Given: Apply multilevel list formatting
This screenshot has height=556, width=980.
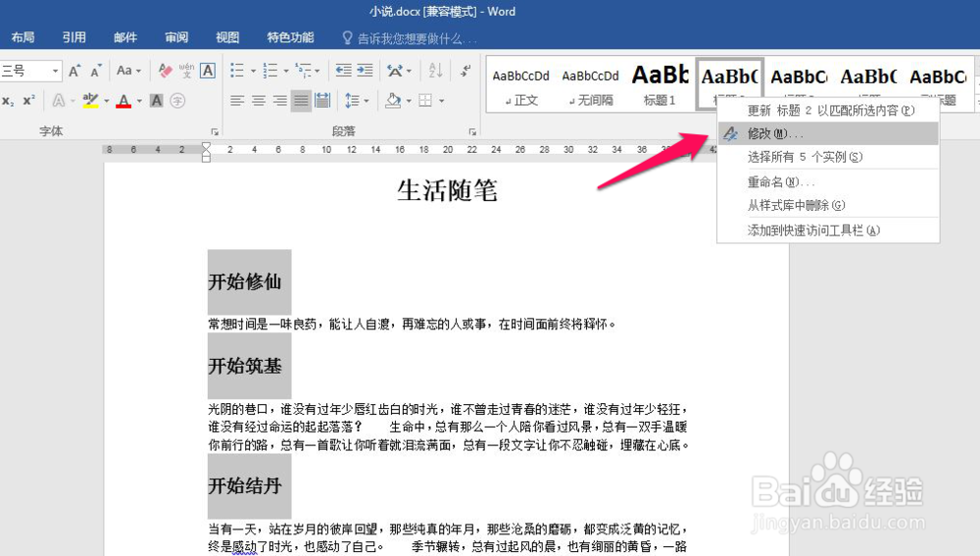Looking at the screenshot, I should pyautogui.click(x=303, y=71).
